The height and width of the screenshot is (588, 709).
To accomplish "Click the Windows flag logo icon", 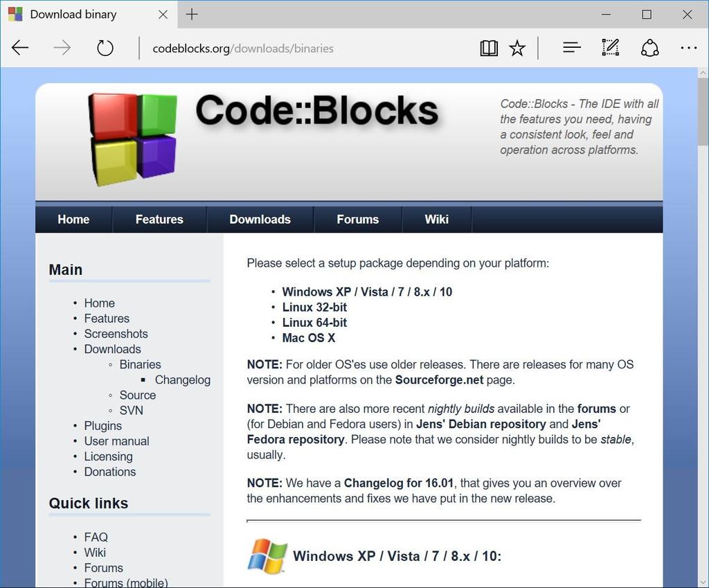I will pos(267,555).
